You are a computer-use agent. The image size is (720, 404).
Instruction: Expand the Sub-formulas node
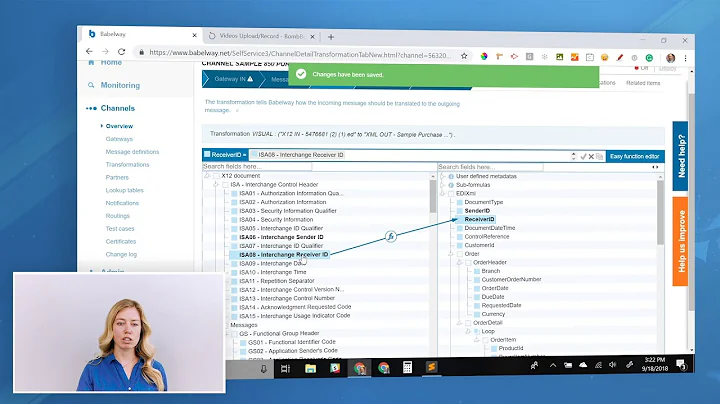tap(443, 185)
